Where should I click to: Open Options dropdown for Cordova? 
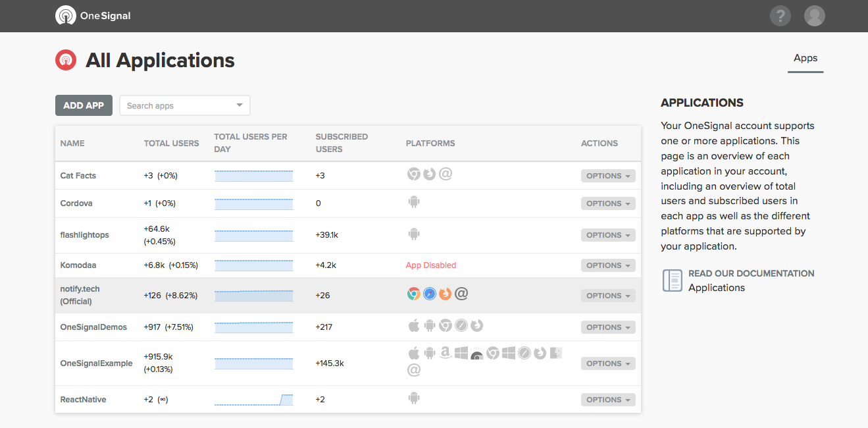pos(608,203)
